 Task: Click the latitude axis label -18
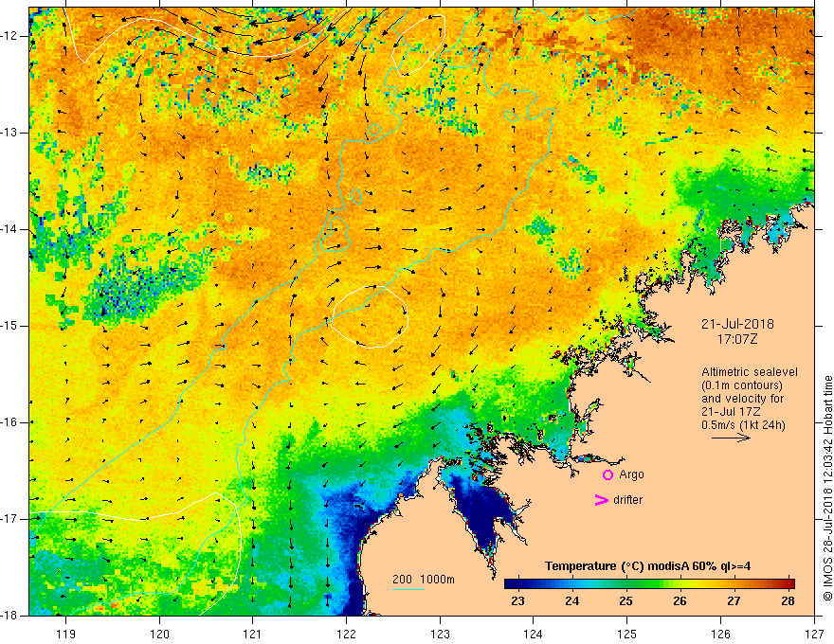tap(10, 616)
